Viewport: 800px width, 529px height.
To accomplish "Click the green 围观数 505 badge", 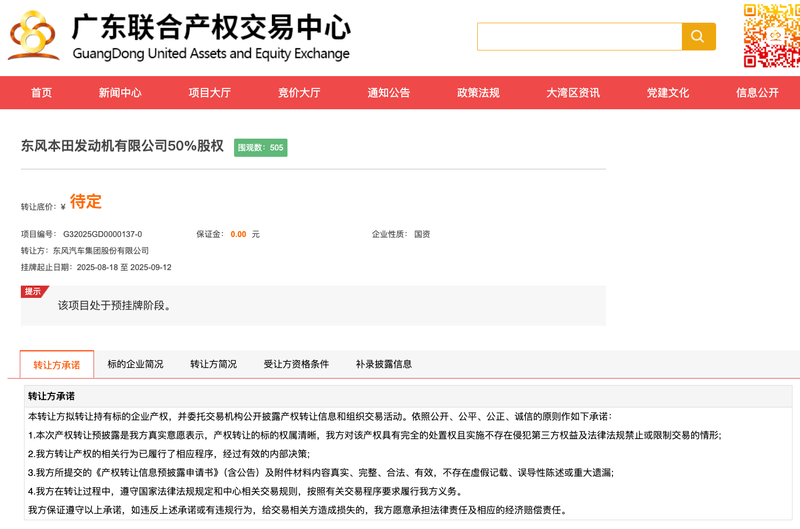I will point(261,148).
